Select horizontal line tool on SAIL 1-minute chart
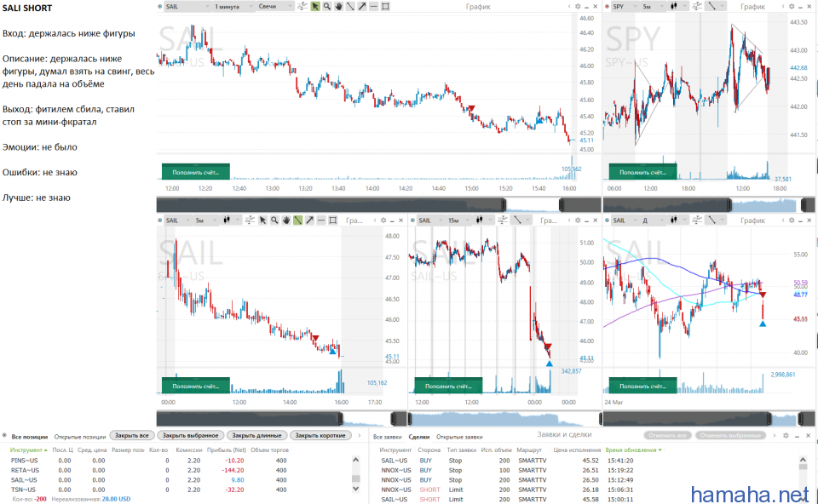 373,6
